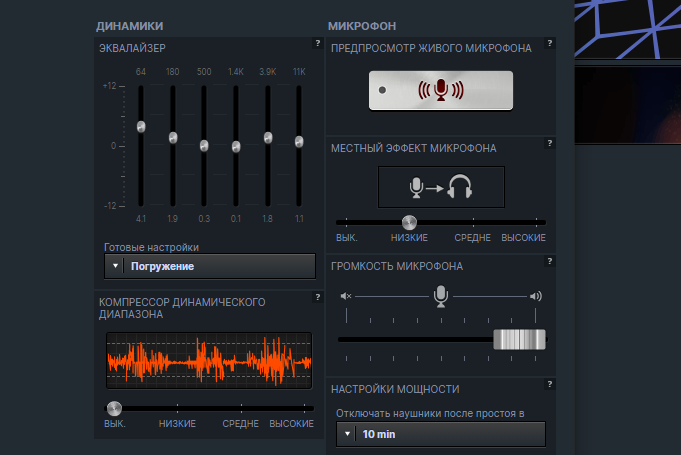Click the 1.1 value under the 11K band
This screenshot has height=455, width=681.
click(299, 218)
